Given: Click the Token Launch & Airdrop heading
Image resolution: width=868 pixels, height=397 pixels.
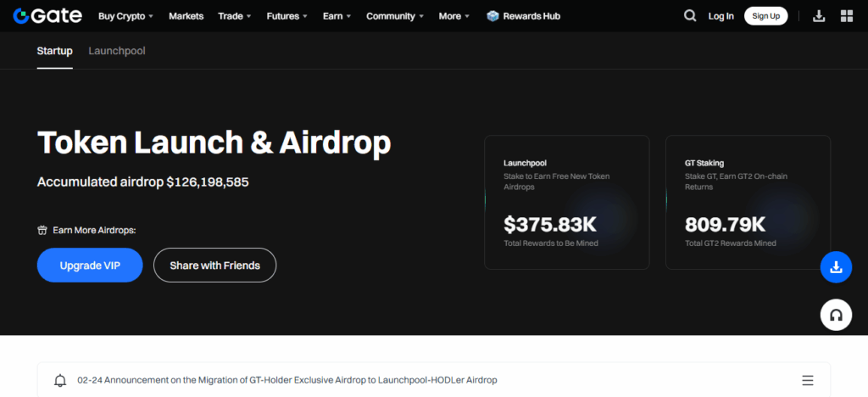Looking at the screenshot, I should click(x=214, y=143).
